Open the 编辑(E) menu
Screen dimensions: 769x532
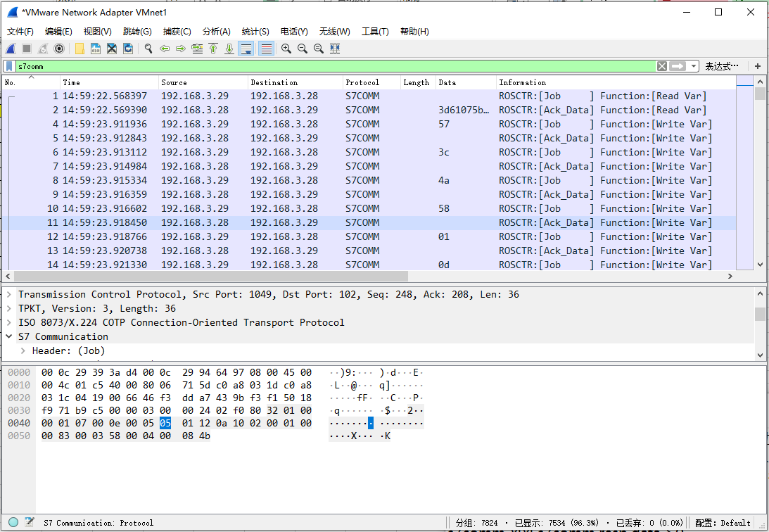coord(58,32)
